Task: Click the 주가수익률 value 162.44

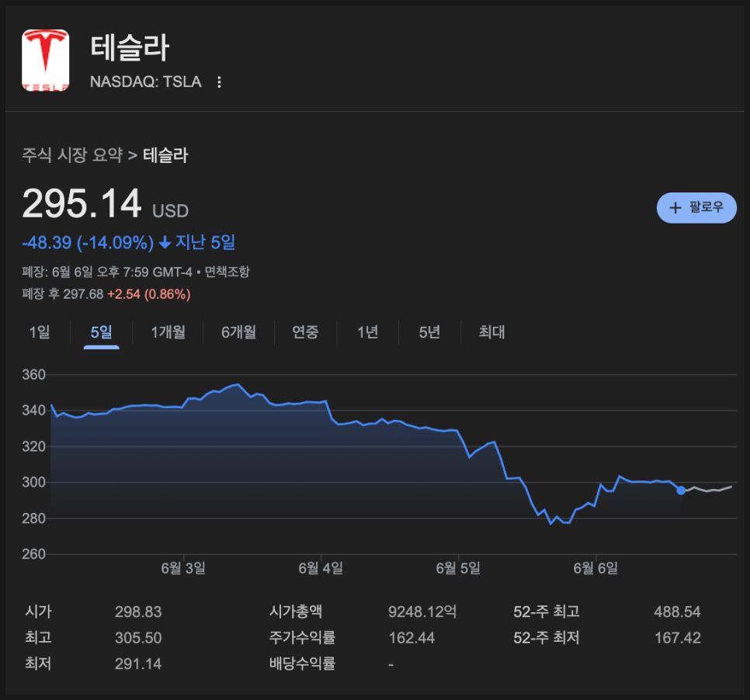Action: click(411, 638)
